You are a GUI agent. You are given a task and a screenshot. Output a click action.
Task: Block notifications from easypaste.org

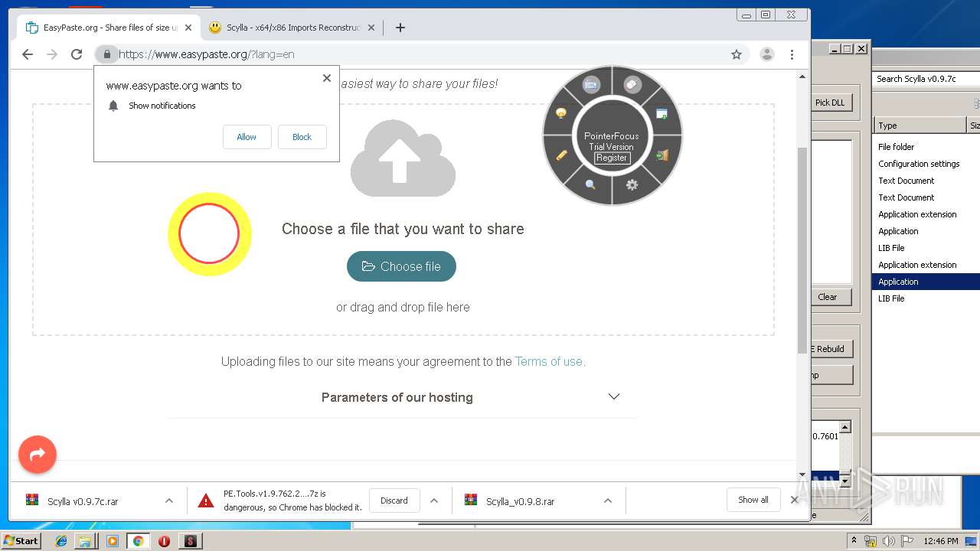pos(302,137)
